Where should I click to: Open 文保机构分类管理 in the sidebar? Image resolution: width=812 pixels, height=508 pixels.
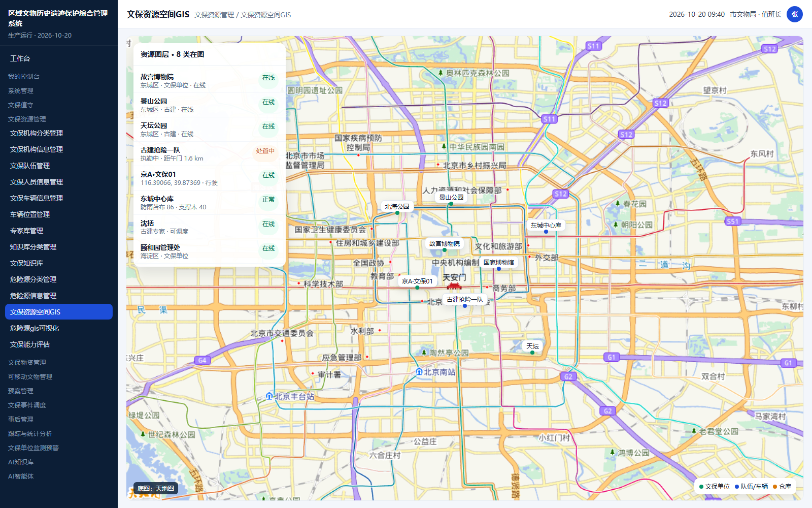[59, 133]
